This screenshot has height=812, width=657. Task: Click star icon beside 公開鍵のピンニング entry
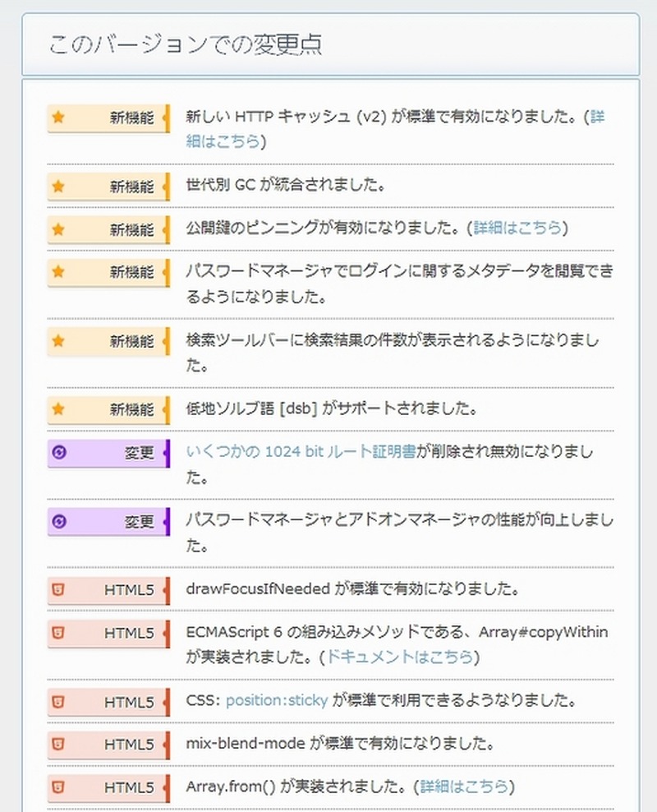58,228
